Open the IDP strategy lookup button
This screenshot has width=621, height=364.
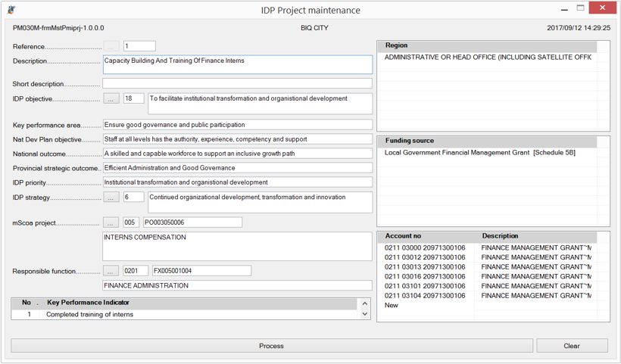coord(111,197)
